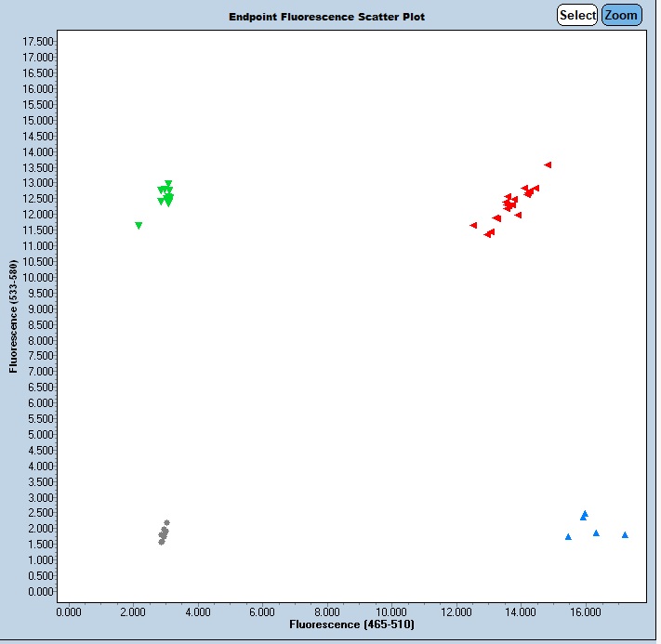661x644 pixels.
Task: Pick the highest blue triangle point
Action: tap(585, 513)
